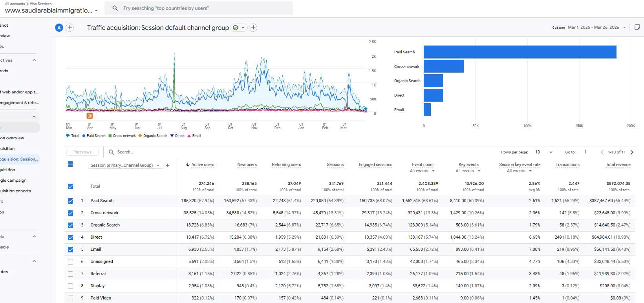Click the add report filter plus icon
Viewport: 644px width, 303px height.
click(x=253, y=27)
